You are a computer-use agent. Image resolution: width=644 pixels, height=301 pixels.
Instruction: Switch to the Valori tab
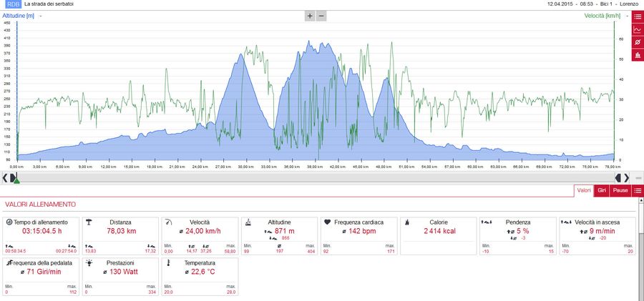(584, 190)
